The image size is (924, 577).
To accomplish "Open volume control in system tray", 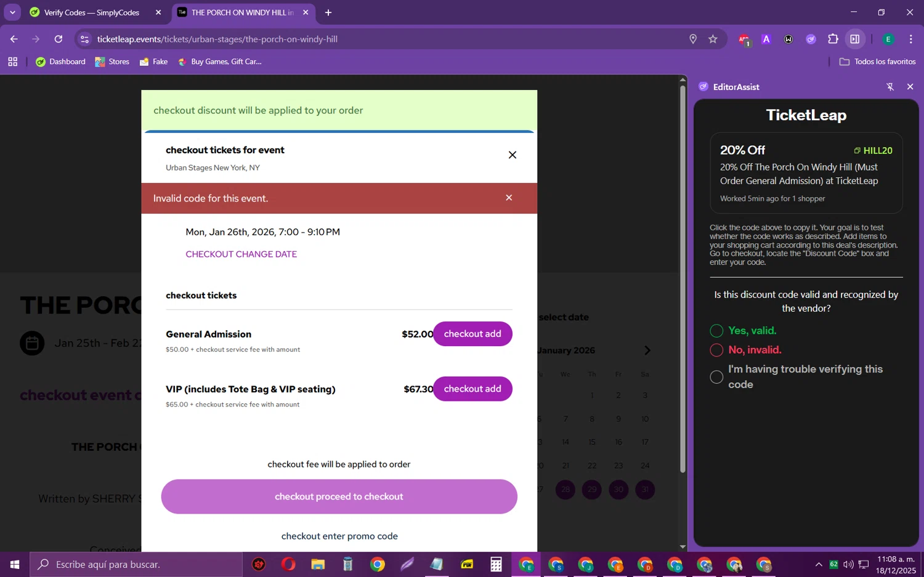I will tap(848, 565).
